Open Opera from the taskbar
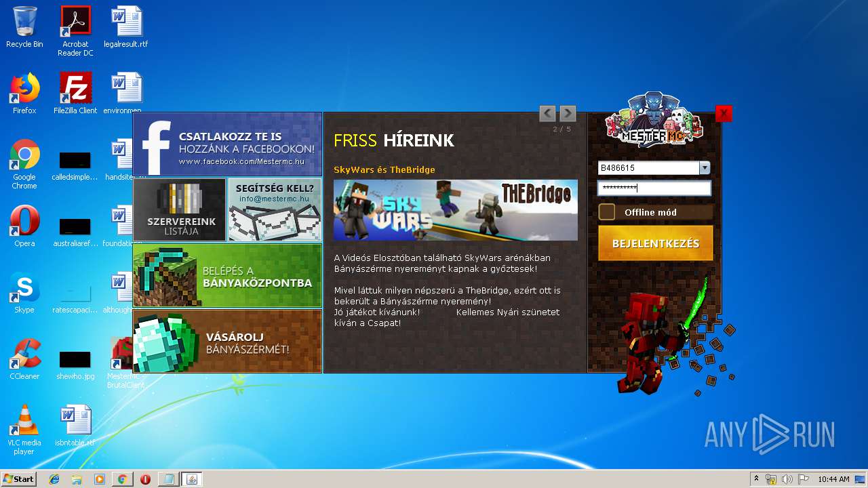The image size is (868, 488). coord(145,479)
